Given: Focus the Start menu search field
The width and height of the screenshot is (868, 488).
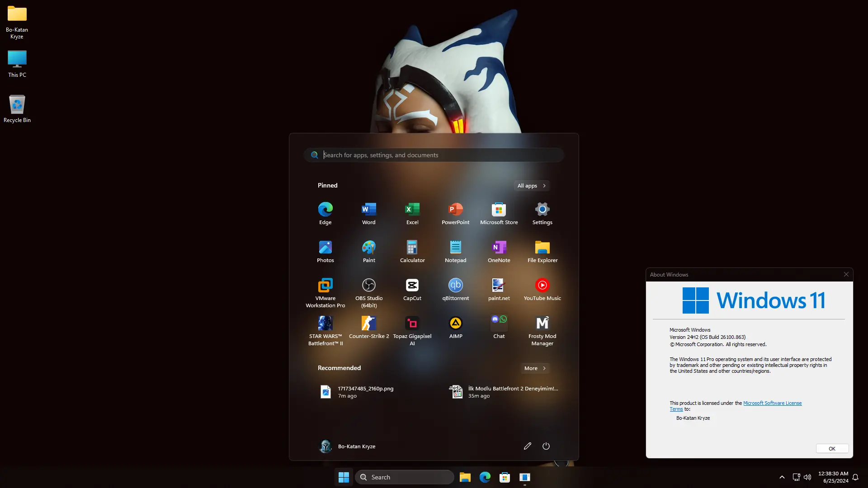Looking at the screenshot, I should [x=434, y=155].
